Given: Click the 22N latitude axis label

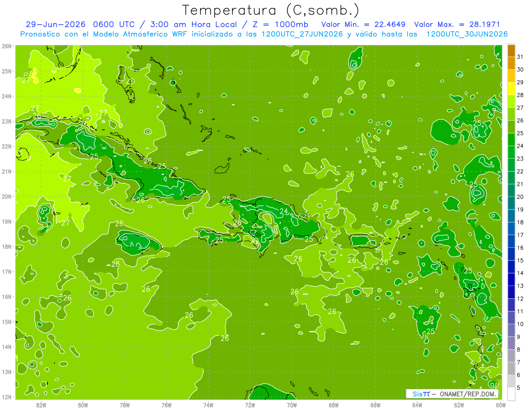Looking at the screenshot, I should click(x=7, y=146).
